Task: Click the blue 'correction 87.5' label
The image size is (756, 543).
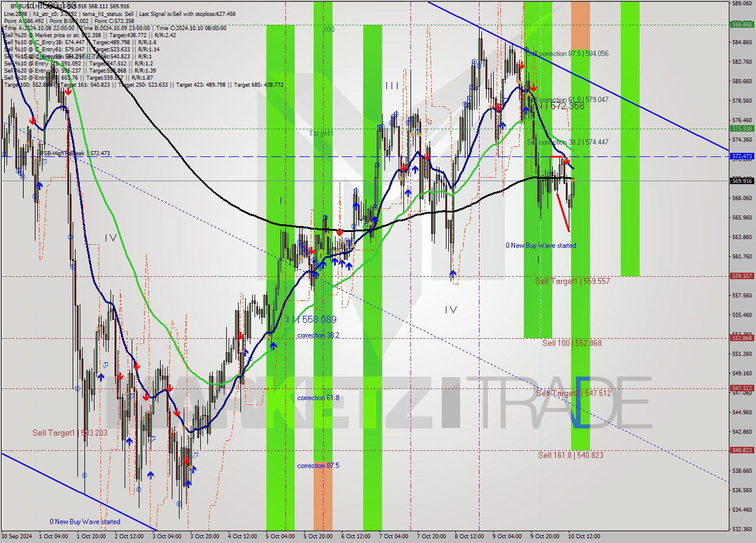Action: pos(318,466)
